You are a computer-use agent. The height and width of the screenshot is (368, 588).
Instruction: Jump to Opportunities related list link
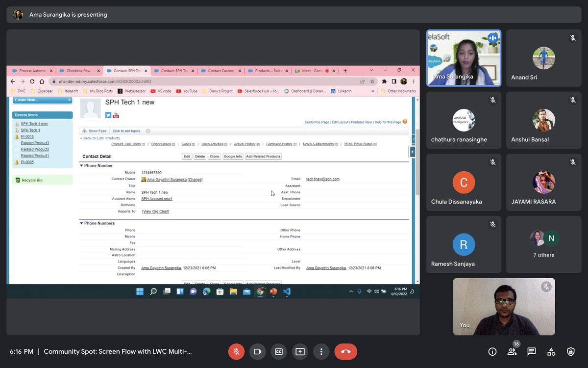click(x=161, y=144)
